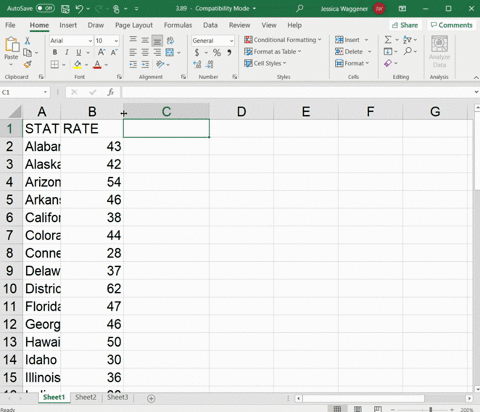The image size is (480, 412).
Task: Click Merge and Center icon
Action: pos(170,52)
